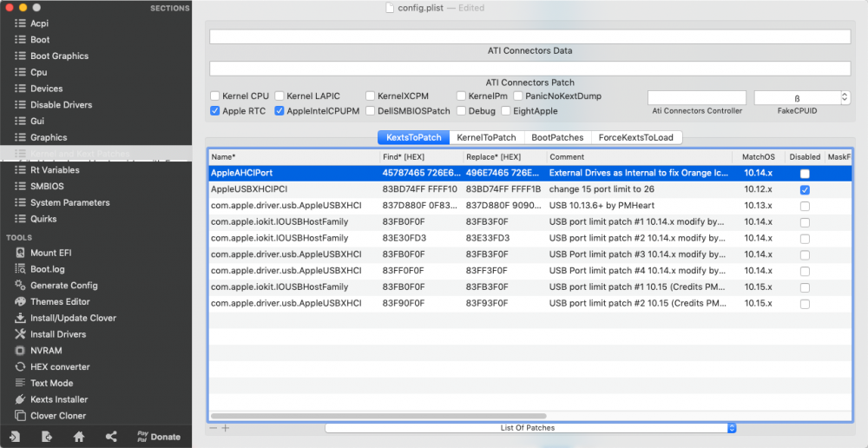Switch to the KernelToPatch tab
Screen dimensions: 868x448
(x=486, y=137)
